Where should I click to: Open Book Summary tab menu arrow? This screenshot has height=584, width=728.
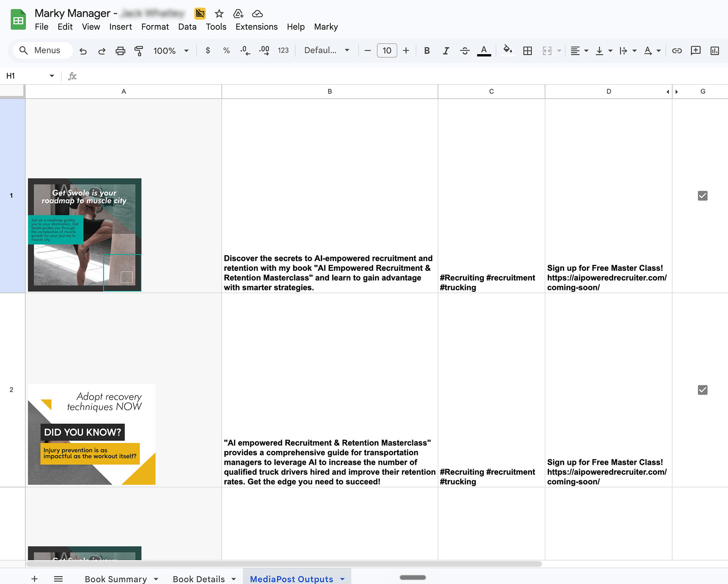pyautogui.click(x=156, y=579)
